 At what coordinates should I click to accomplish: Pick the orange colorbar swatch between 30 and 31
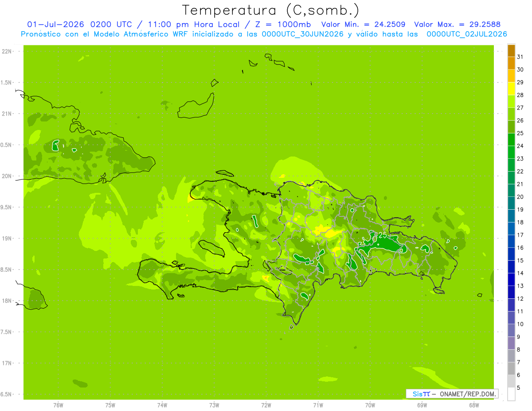point(511,63)
